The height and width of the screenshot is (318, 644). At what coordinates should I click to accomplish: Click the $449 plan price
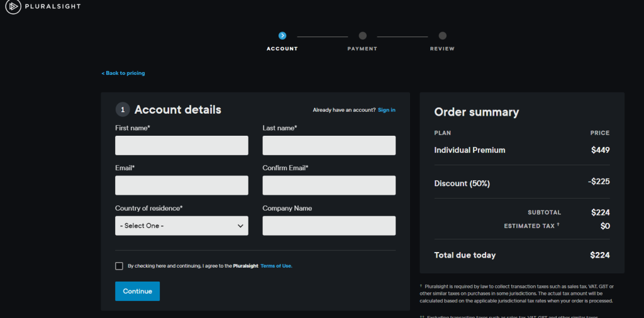[601, 150]
